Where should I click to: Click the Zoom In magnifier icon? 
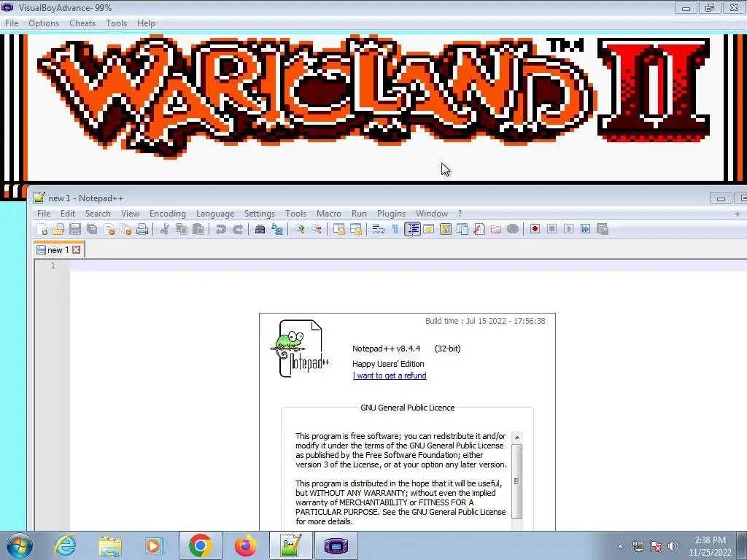[x=300, y=230]
